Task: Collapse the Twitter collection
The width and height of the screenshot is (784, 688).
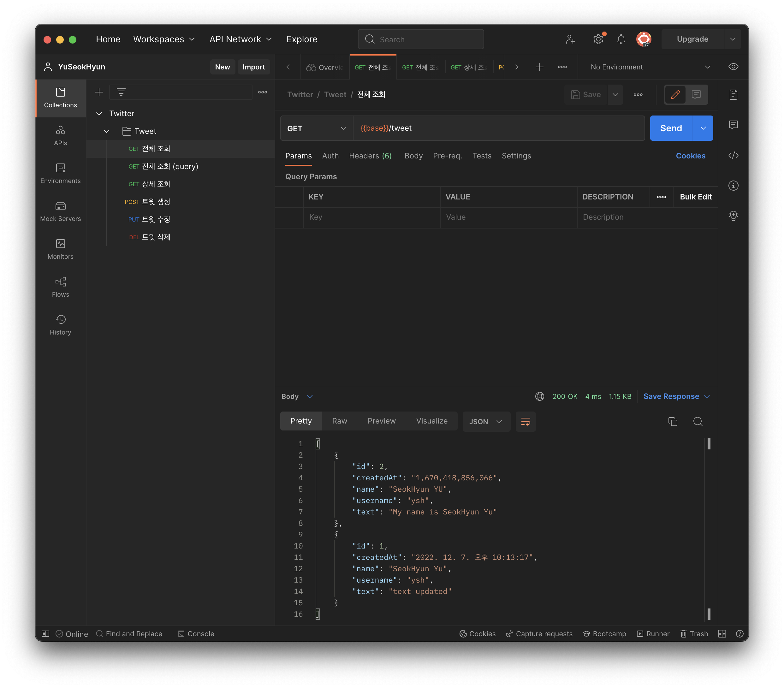Action: 99,114
